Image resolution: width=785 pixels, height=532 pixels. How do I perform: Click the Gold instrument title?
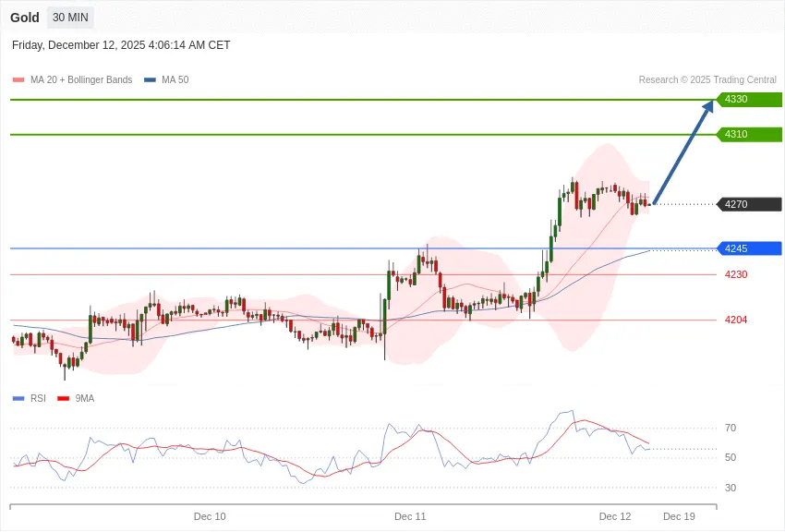25,18
